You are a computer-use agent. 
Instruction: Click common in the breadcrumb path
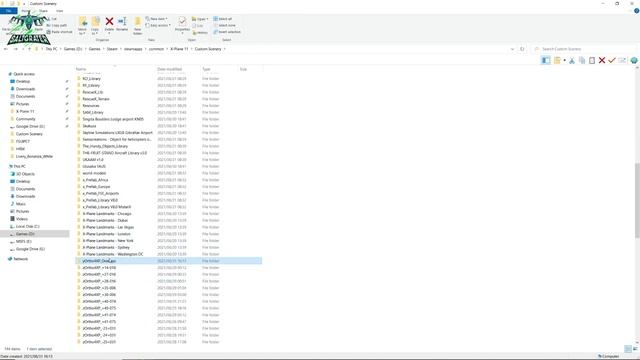(x=156, y=49)
